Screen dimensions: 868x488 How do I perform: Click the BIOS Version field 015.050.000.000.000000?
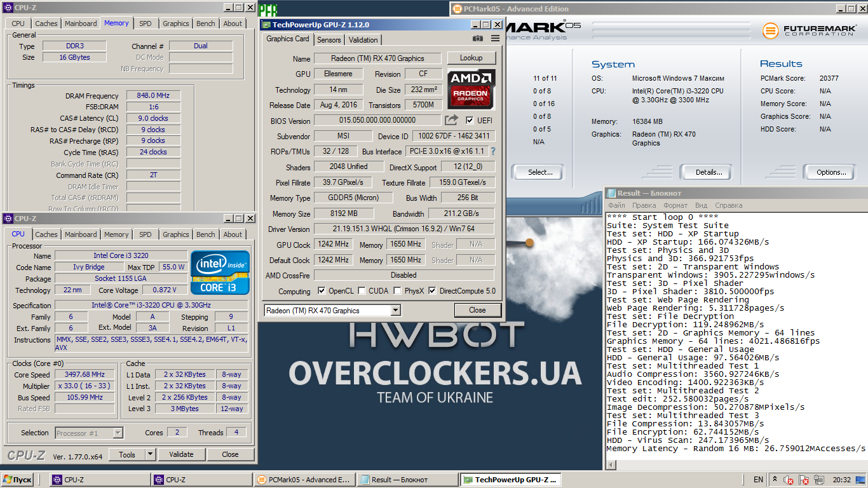coord(377,120)
